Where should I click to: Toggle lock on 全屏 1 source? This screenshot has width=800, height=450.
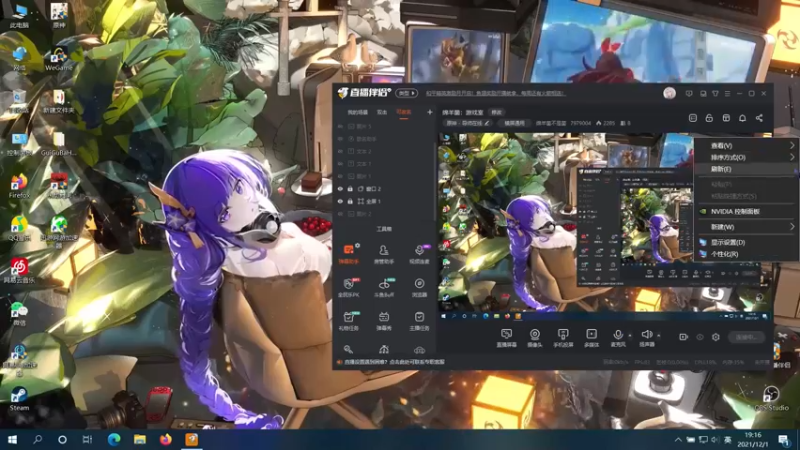pos(351,201)
